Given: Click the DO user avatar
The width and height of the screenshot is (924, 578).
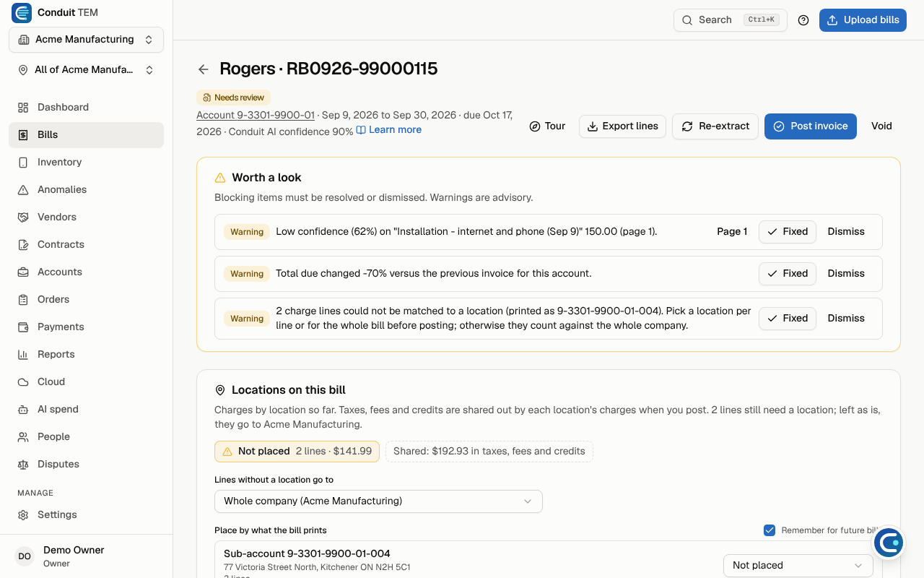Looking at the screenshot, I should (25, 556).
